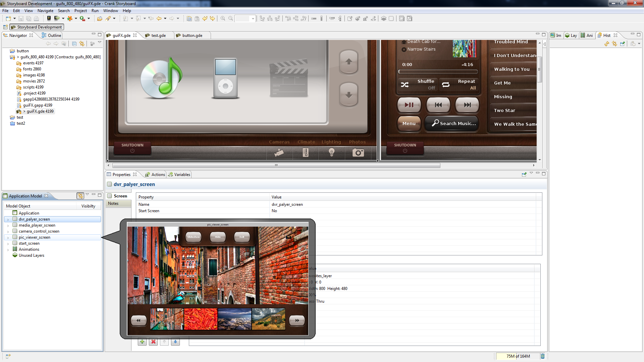This screenshot has height=362, width=644.
Task: Switch to the Outline tab
Action: tap(51, 35)
